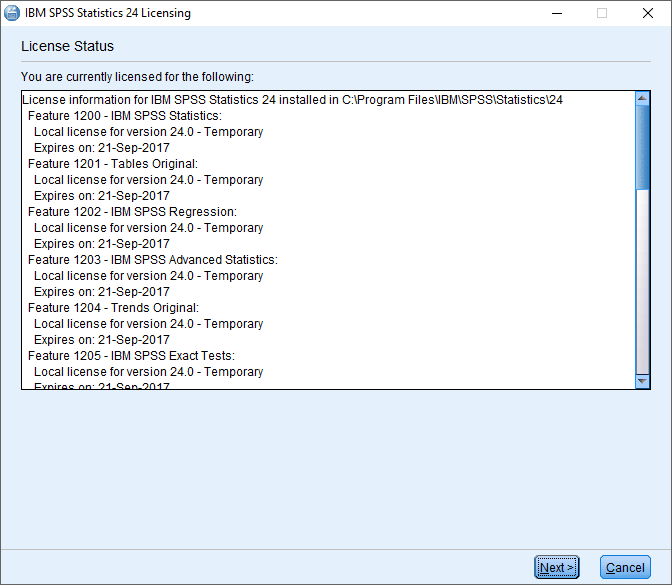Click the local license line under Feature 1203

148,276
